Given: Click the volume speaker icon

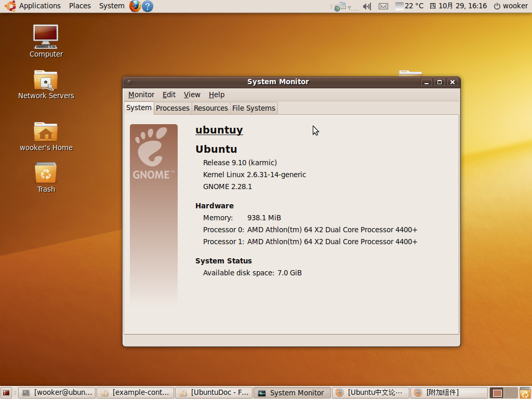Looking at the screenshot, I should 367,6.
